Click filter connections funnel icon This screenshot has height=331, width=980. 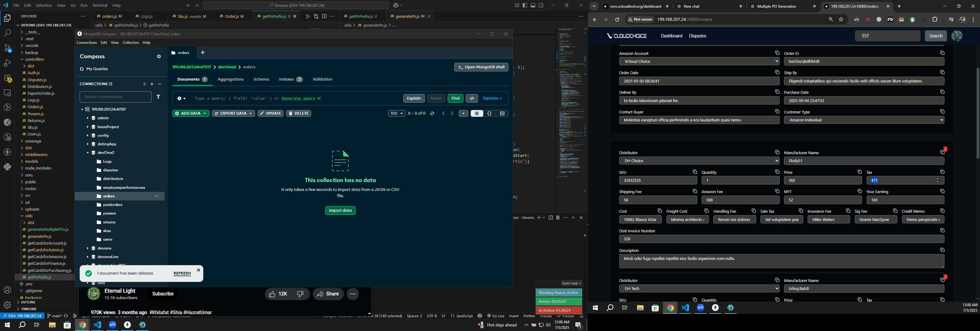point(158,97)
